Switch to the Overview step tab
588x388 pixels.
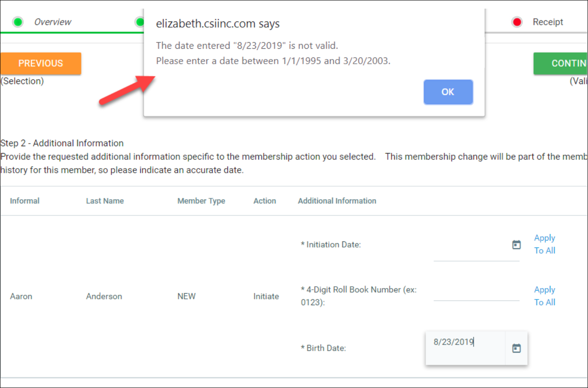click(x=53, y=22)
